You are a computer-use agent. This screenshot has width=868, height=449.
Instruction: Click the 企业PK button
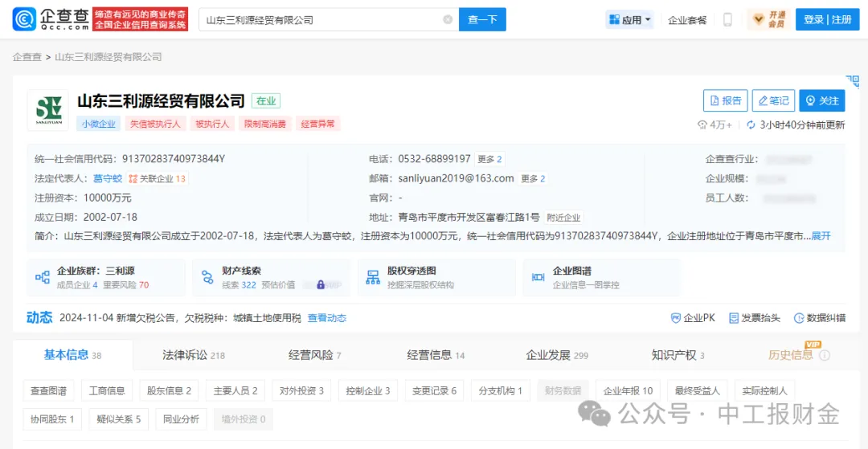[693, 318]
